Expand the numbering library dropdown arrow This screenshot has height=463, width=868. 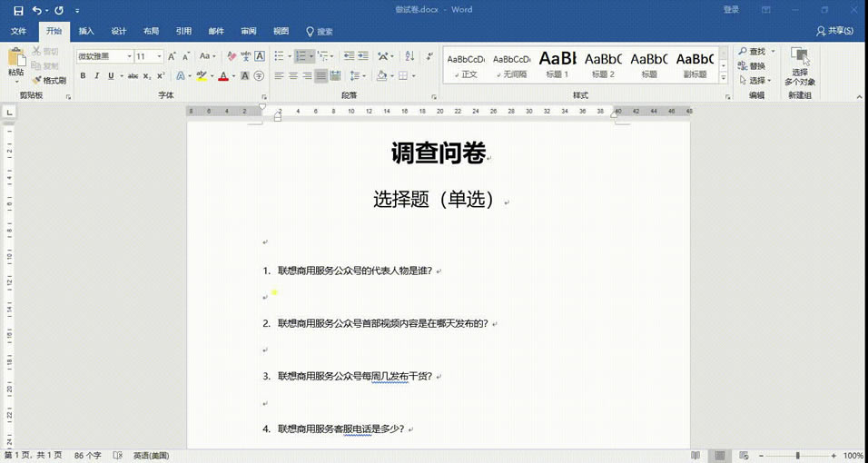point(311,56)
